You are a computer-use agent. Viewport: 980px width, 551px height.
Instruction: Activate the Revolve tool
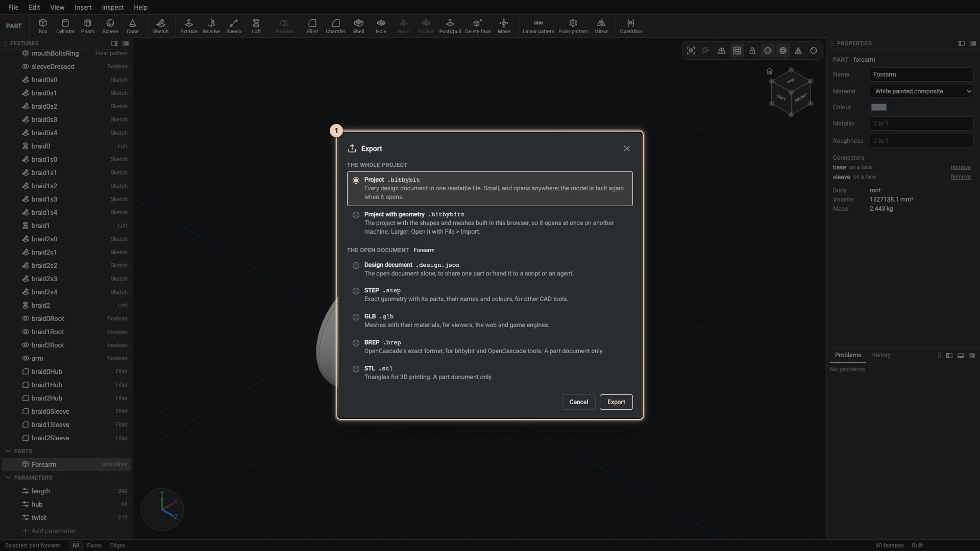[x=211, y=26]
